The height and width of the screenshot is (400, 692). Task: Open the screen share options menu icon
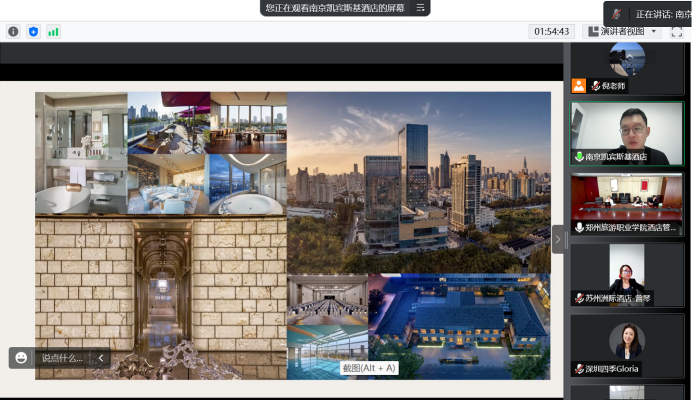tap(421, 8)
